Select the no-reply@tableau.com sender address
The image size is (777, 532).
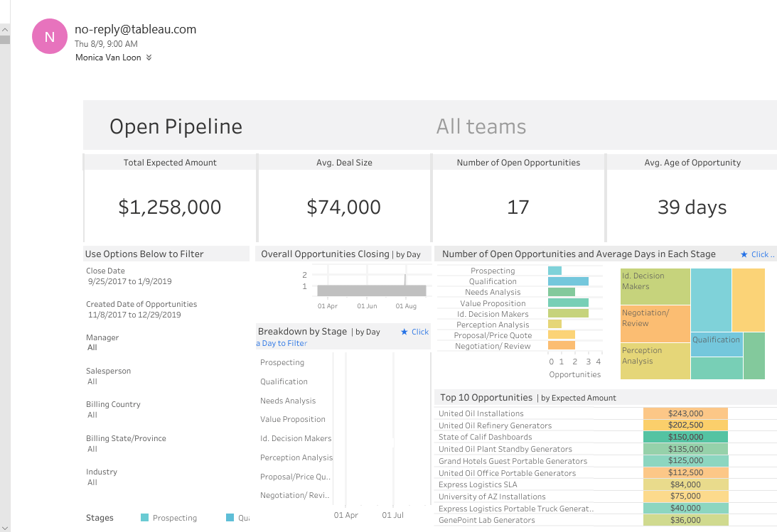click(134, 29)
